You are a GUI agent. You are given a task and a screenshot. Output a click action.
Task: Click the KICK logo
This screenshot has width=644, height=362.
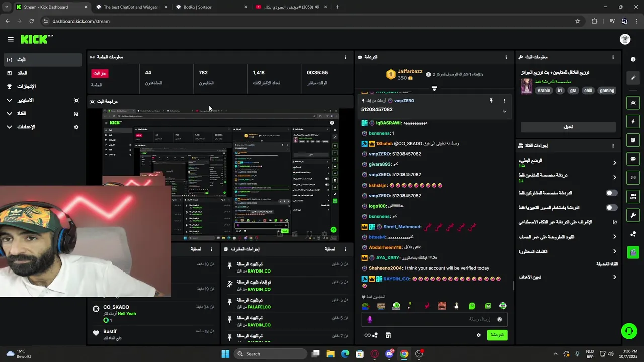[36, 39]
